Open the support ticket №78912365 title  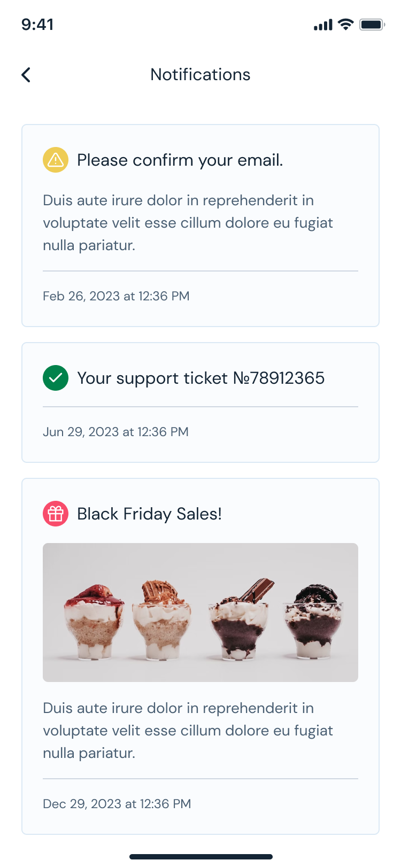pyautogui.click(x=201, y=378)
